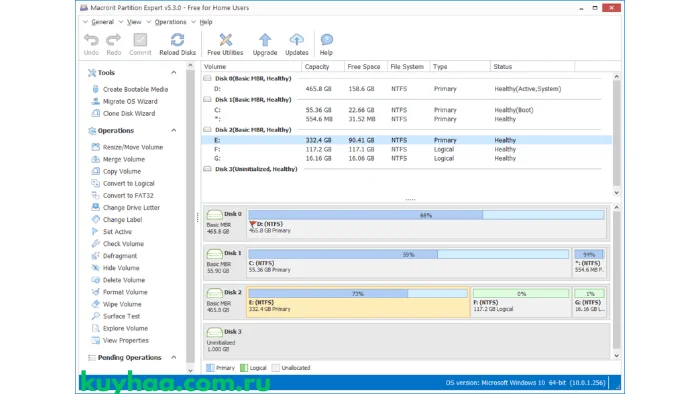Screen dimensions: 700x394
Task: Sort by Free Space column header
Action: click(366, 66)
